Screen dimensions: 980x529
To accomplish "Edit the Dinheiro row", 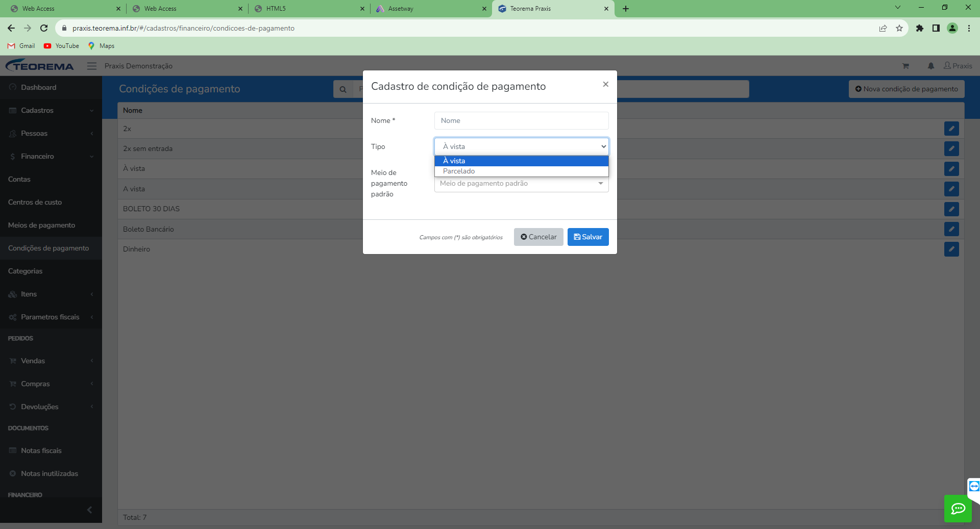I will point(951,249).
